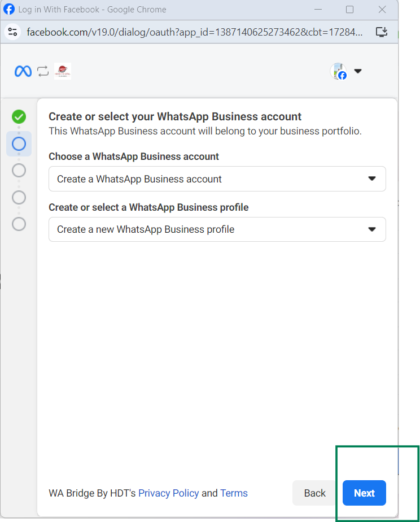
Task: Open the Facebook profile avatar menu
Action: tap(338, 71)
